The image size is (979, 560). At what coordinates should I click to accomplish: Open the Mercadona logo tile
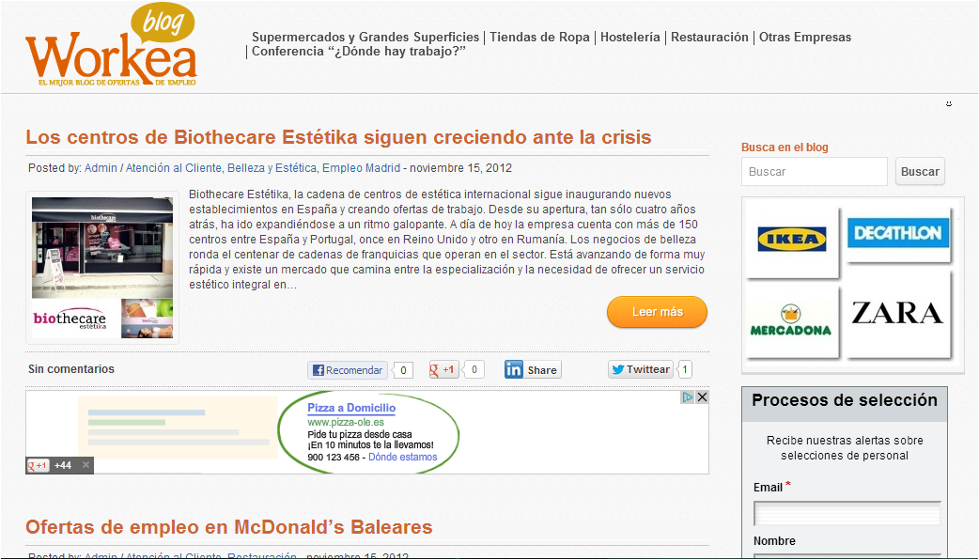pos(790,321)
